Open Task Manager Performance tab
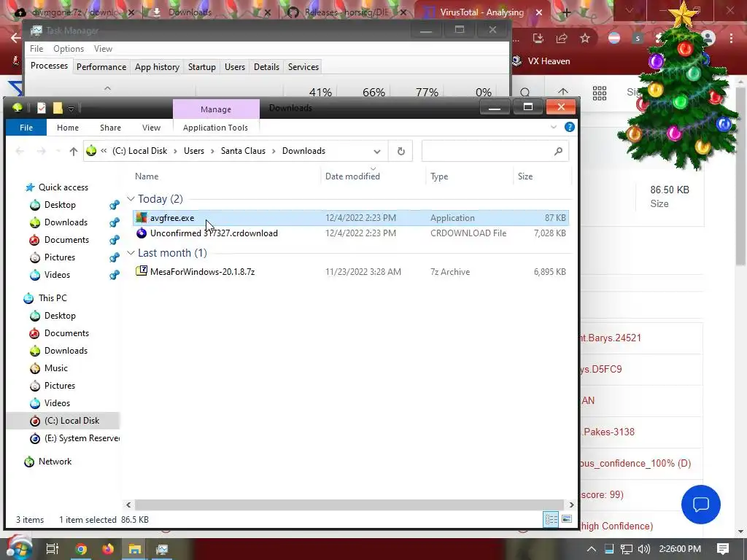This screenshot has height=560, width=747. click(x=101, y=66)
